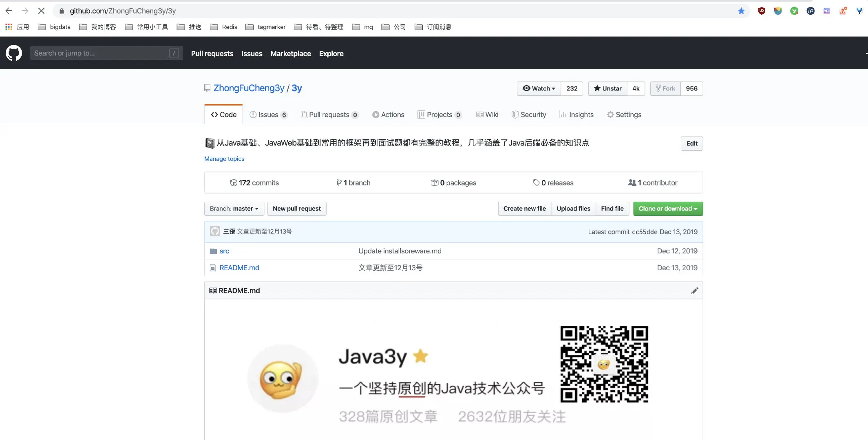Open the Manage topics link

224,158
